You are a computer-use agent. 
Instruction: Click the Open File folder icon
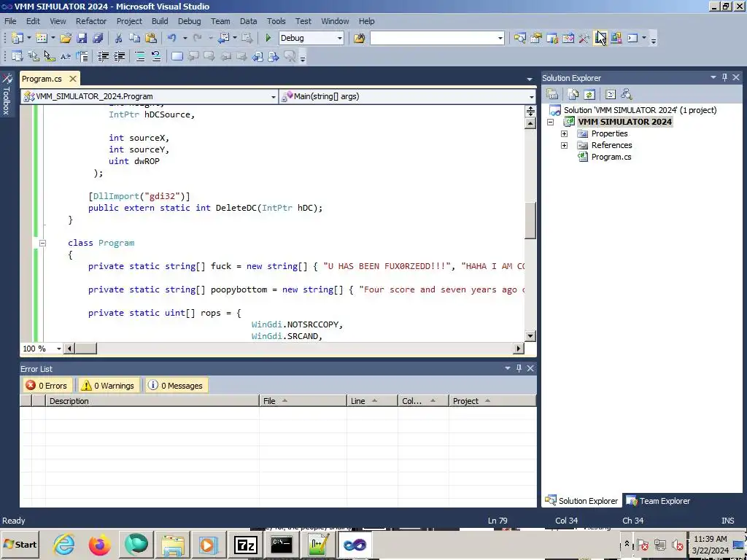(66, 38)
